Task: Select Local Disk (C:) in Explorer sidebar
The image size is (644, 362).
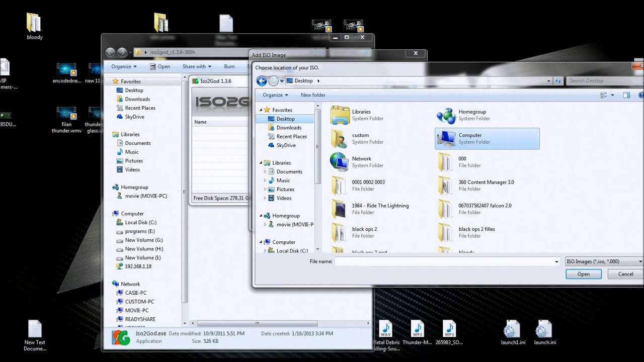Action: 136,223
